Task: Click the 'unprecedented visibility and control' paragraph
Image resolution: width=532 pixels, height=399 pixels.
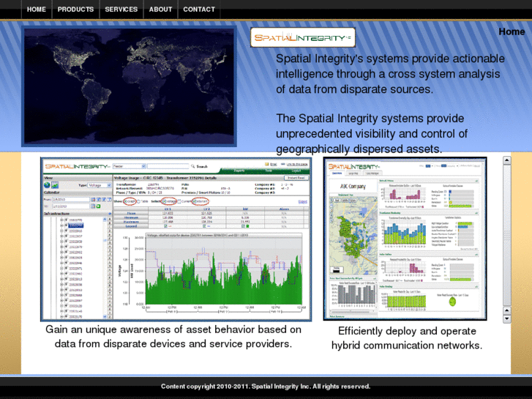Action: click(x=372, y=133)
